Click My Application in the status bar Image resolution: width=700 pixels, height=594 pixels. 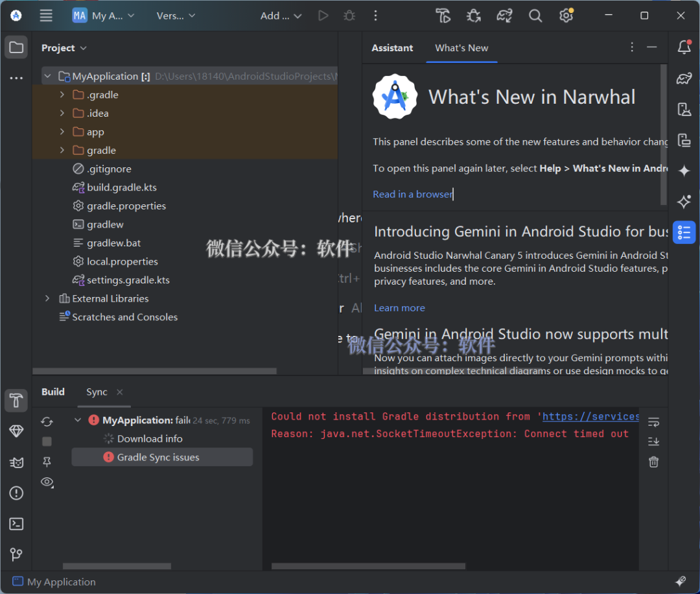point(54,582)
